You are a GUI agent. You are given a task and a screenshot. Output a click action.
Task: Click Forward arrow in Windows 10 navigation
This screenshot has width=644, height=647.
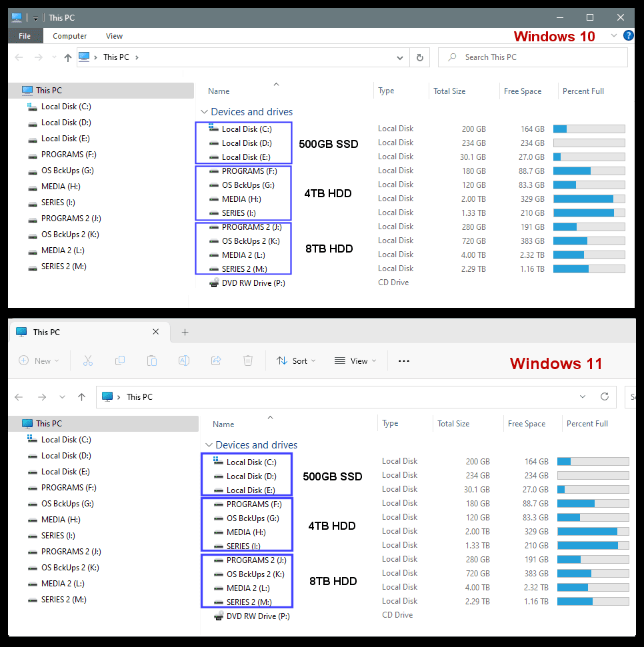tap(39, 57)
